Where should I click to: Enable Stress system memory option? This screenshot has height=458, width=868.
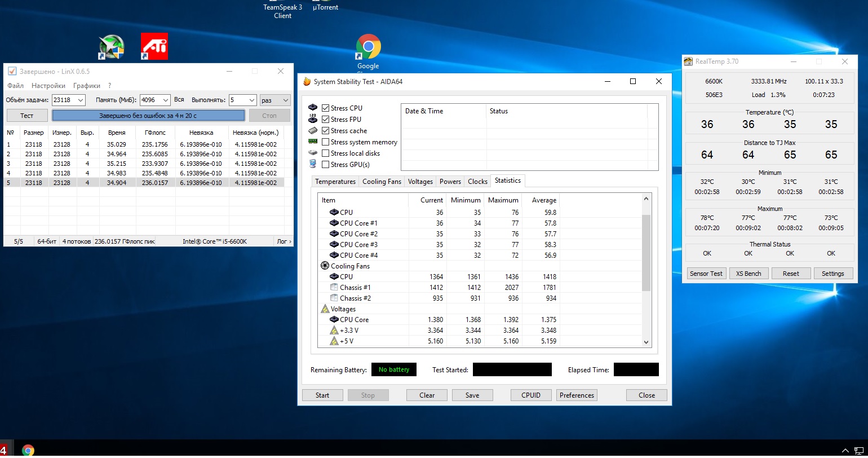point(326,142)
